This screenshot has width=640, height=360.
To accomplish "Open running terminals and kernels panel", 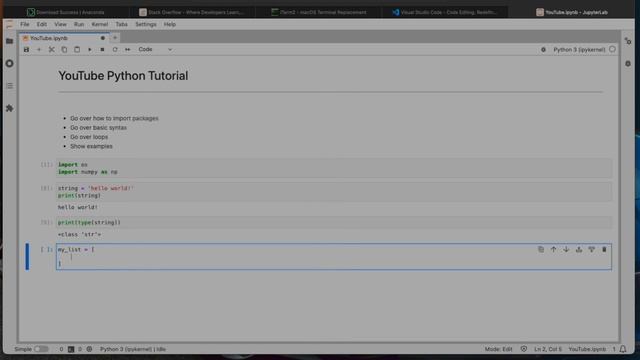I will pyautogui.click(x=9, y=63).
